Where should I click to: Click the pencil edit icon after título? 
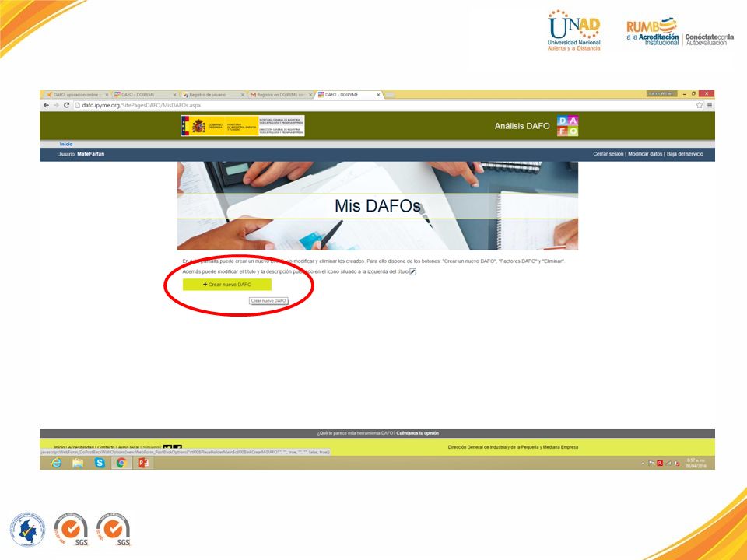click(413, 272)
